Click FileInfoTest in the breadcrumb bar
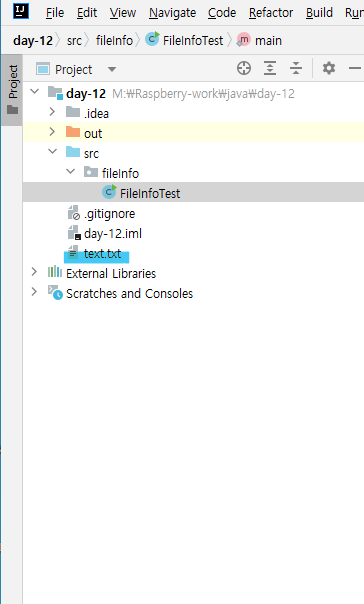Screen dimensions: 364x604 pos(193,40)
